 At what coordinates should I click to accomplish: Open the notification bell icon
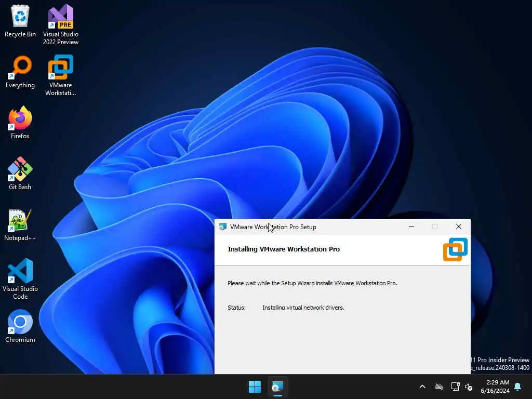point(518,387)
